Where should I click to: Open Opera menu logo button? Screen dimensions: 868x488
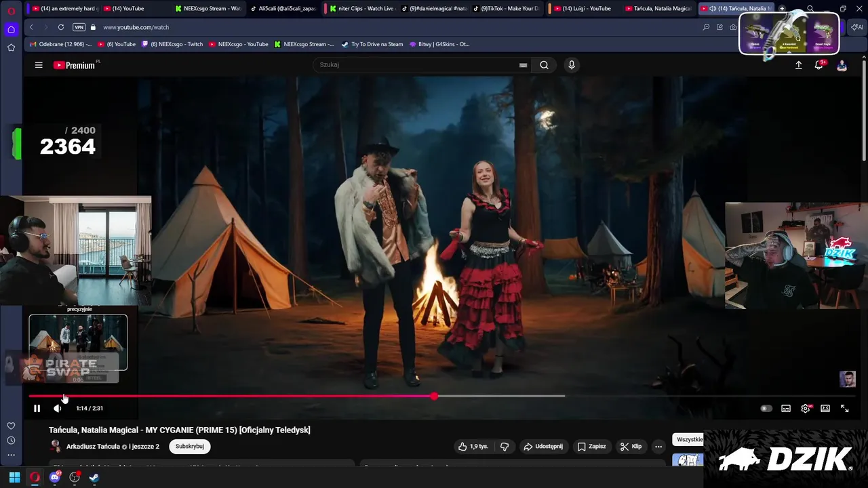pos(11,12)
